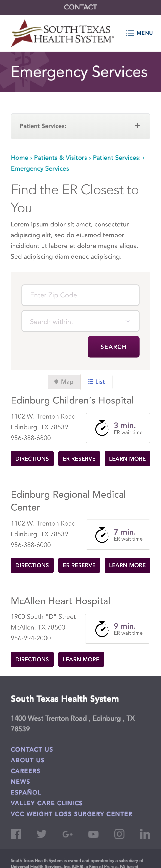Open the Facebook social icon

pyautogui.click(x=16, y=834)
